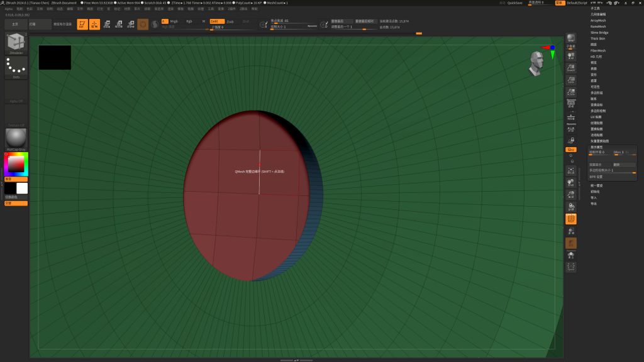Click the 翻转 flip button
Viewport: 644px width, 362px height.
click(624, 165)
